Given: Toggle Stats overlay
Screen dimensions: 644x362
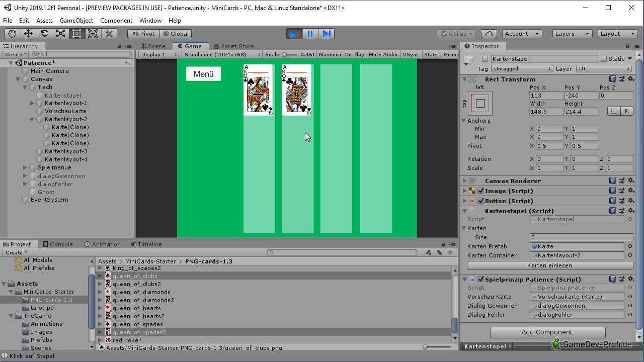Looking at the screenshot, I should tap(431, 54).
